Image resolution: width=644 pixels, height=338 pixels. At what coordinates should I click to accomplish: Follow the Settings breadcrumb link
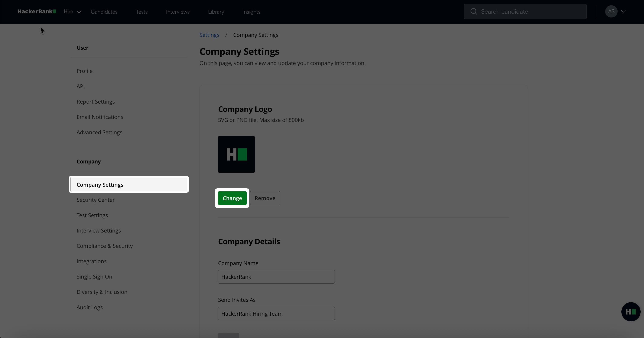coord(209,35)
